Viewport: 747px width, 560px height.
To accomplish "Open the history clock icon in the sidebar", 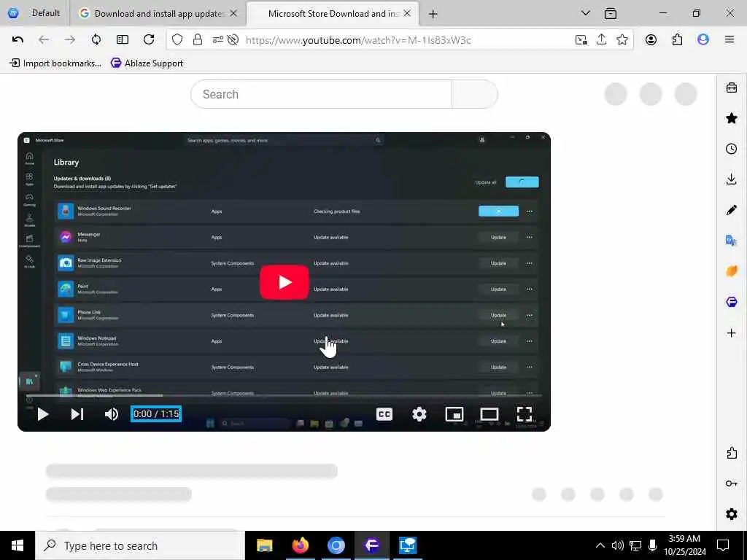I will [x=732, y=149].
